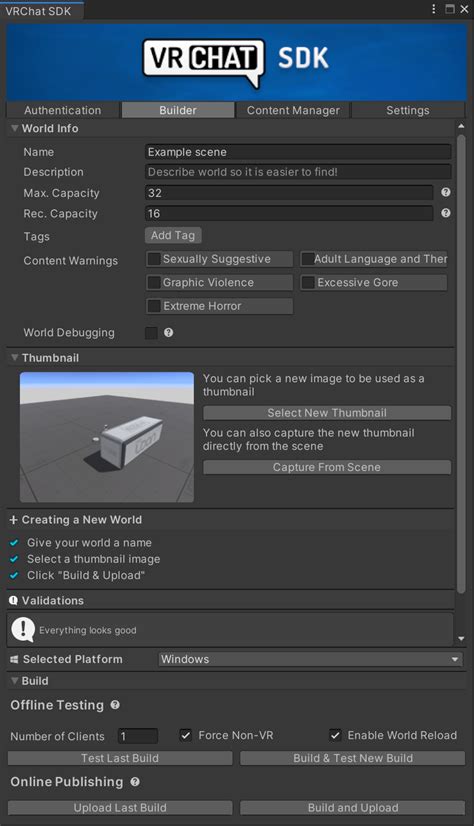Enable the World Debugging checkbox
Screen dimensions: 474x826
(x=151, y=332)
